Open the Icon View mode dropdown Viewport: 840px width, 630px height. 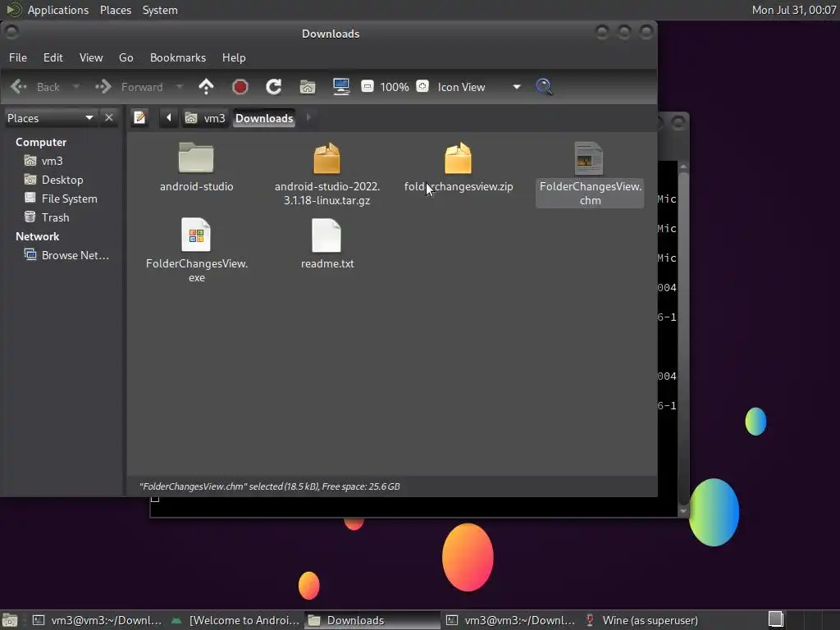coord(478,87)
